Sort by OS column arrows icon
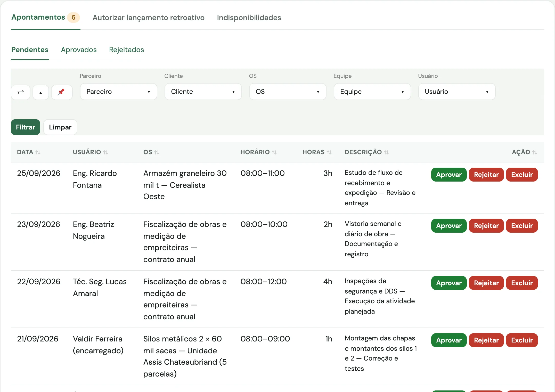 coord(157,152)
